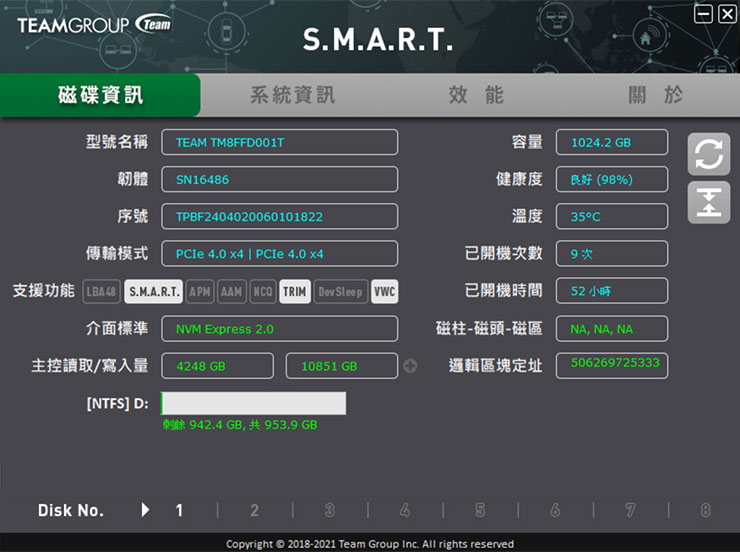Toggle the VWC feature badge
740x552 pixels.
pos(385,292)
